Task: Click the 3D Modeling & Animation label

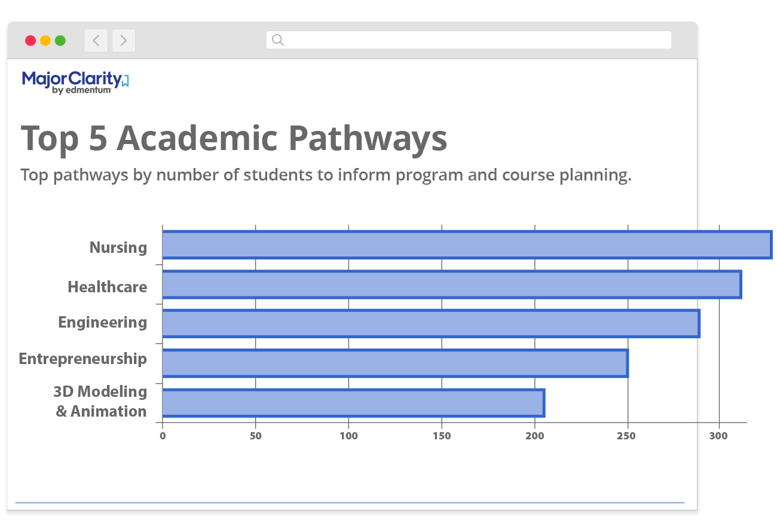Action: tap(101, 401)
